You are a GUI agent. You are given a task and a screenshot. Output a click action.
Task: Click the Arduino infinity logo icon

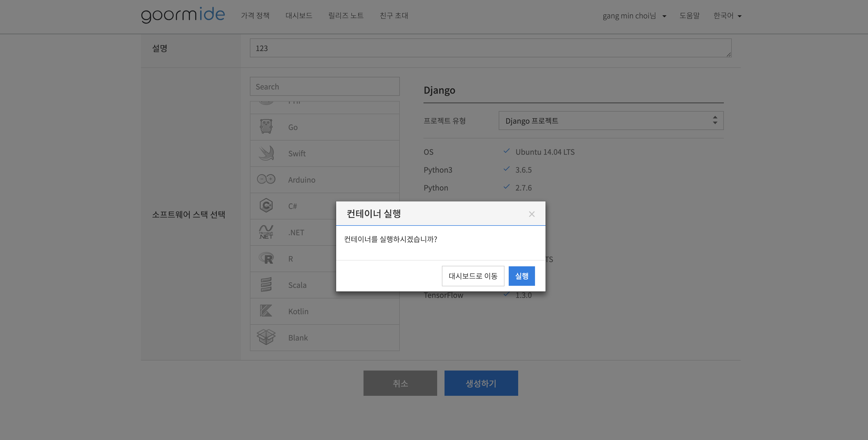point(266,179)
